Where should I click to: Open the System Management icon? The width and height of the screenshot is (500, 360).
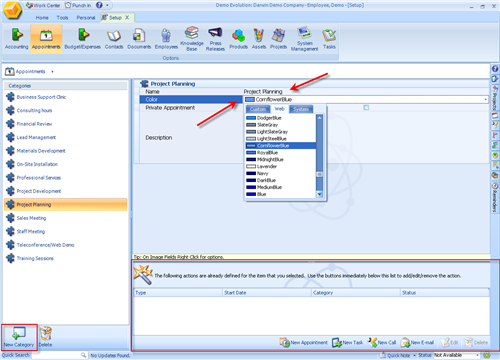click(x=304, y=39)
